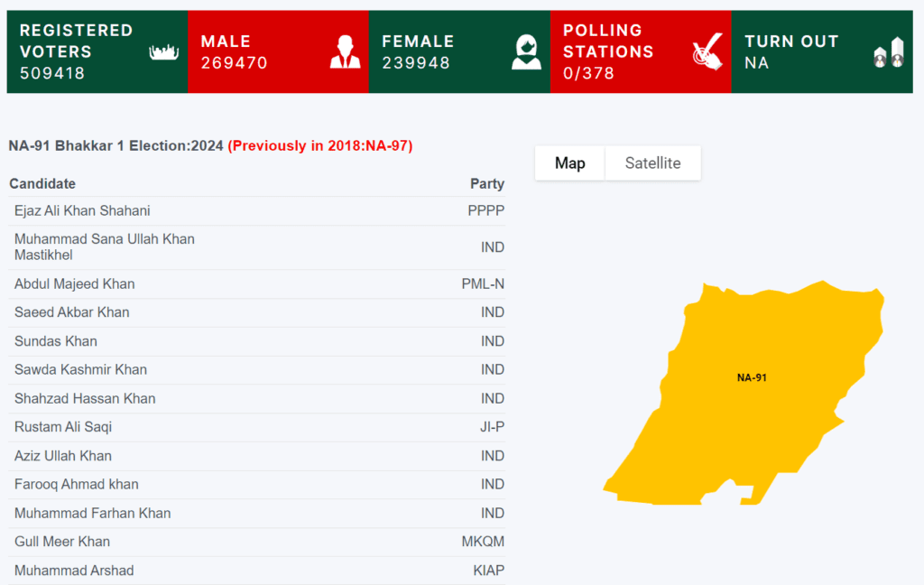Click the NA-91 label on the map
Viewport: 924px width, 585px height.
[753, 377]
